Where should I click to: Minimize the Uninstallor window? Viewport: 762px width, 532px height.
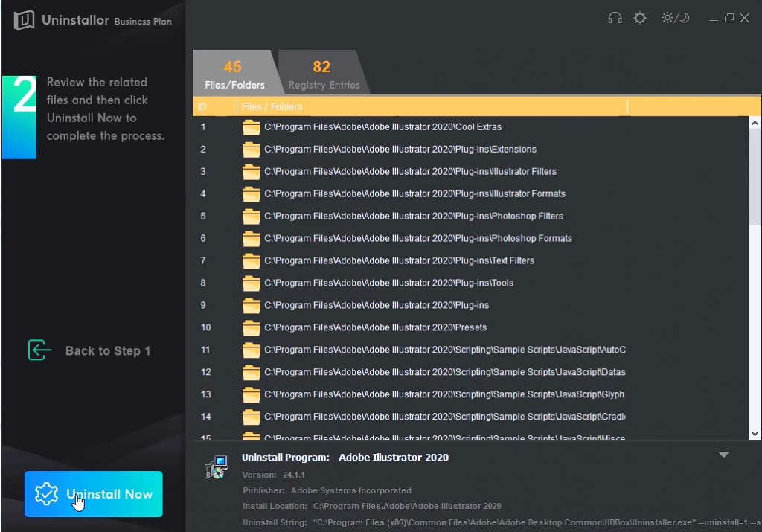point(714,19)
